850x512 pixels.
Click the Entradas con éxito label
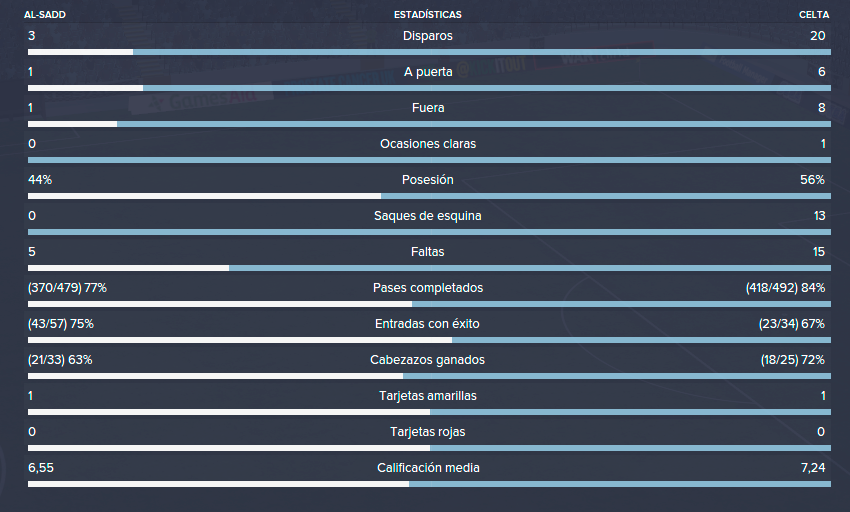tap(427, 324)
